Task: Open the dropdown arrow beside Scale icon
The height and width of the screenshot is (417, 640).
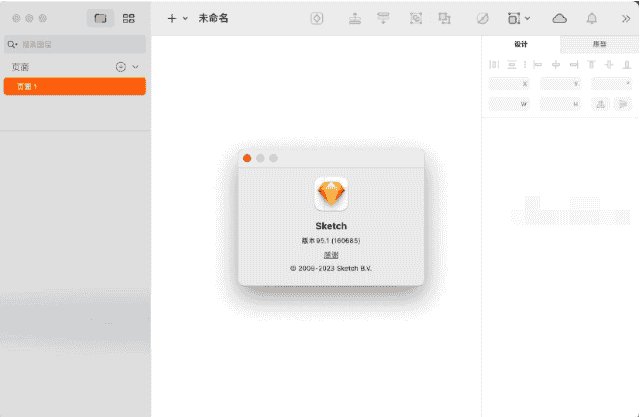Action: point(527,18)
